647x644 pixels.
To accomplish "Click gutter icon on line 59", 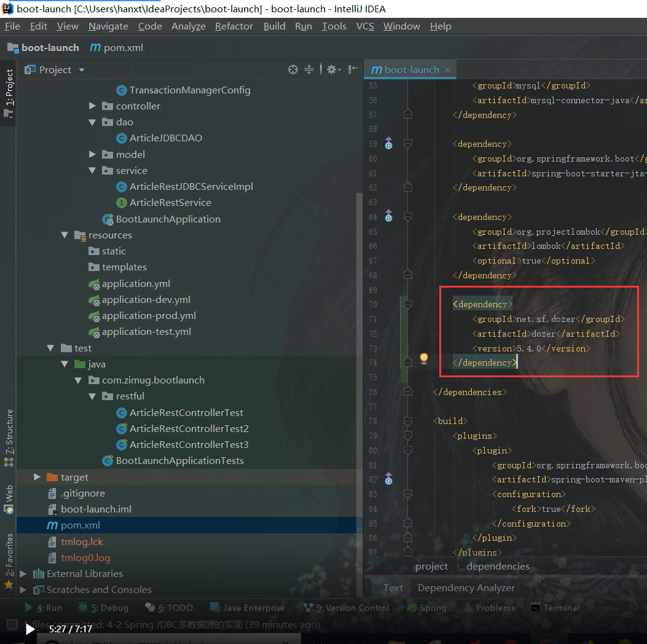I will click(389, 144).
